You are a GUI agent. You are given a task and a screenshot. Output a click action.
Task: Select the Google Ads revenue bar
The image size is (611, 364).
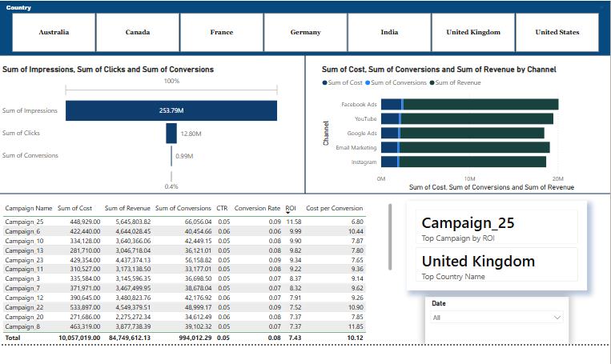tap(472, 133)
